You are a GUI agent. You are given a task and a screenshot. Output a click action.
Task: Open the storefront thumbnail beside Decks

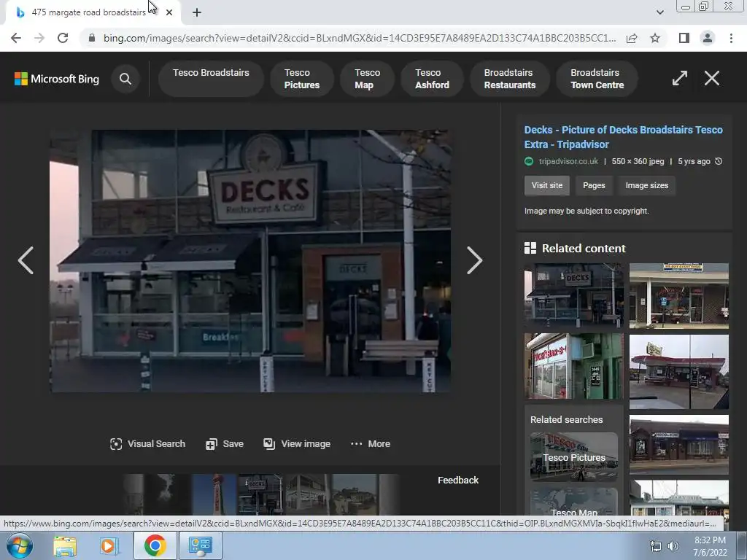(x=679, y=296)
